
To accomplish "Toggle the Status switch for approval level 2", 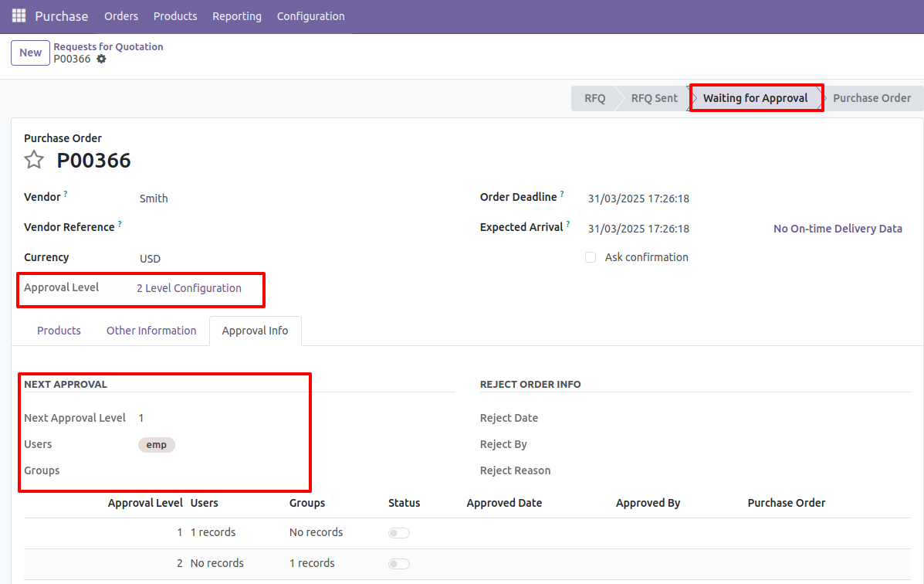I will click(398, 563).
